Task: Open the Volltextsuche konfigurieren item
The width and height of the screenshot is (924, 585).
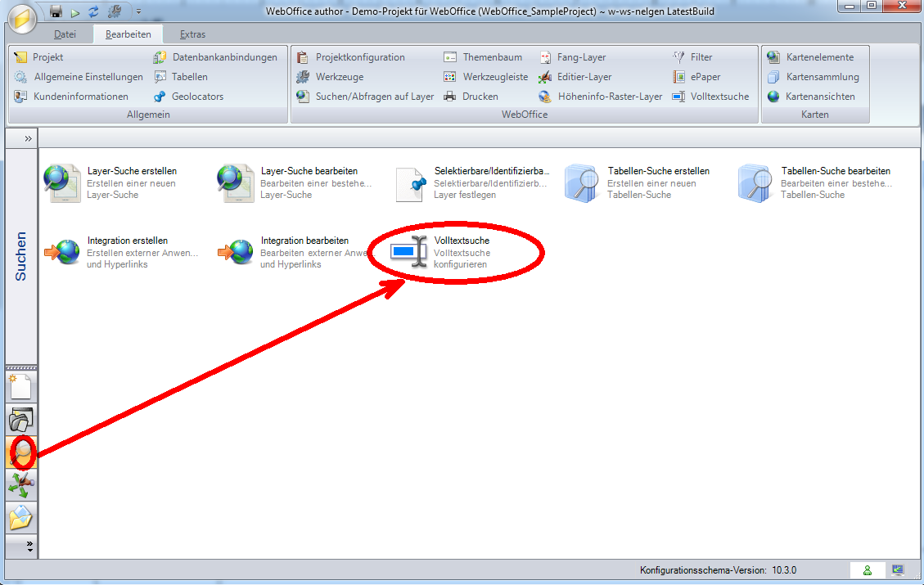Action: click(x=462, y=252)
